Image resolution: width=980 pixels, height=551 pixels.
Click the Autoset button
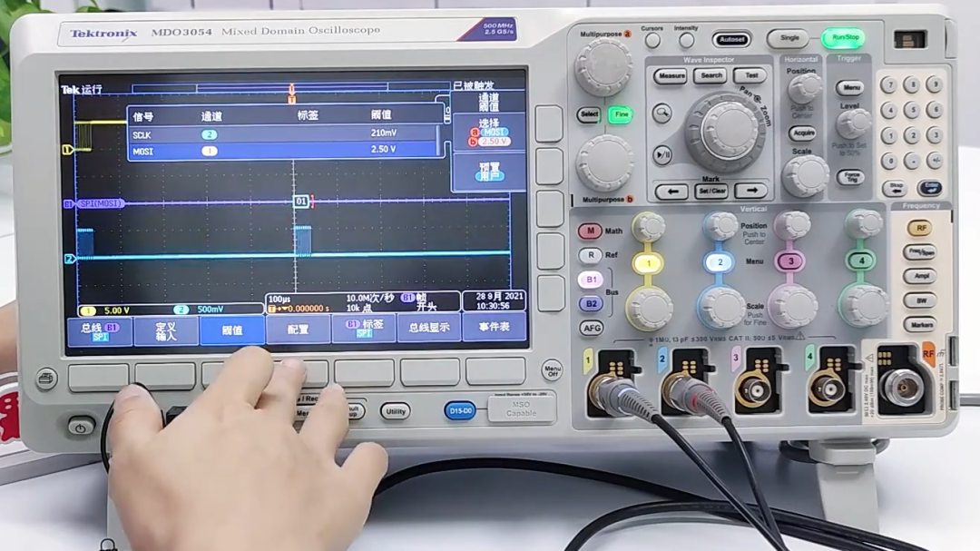coord(731,39)
